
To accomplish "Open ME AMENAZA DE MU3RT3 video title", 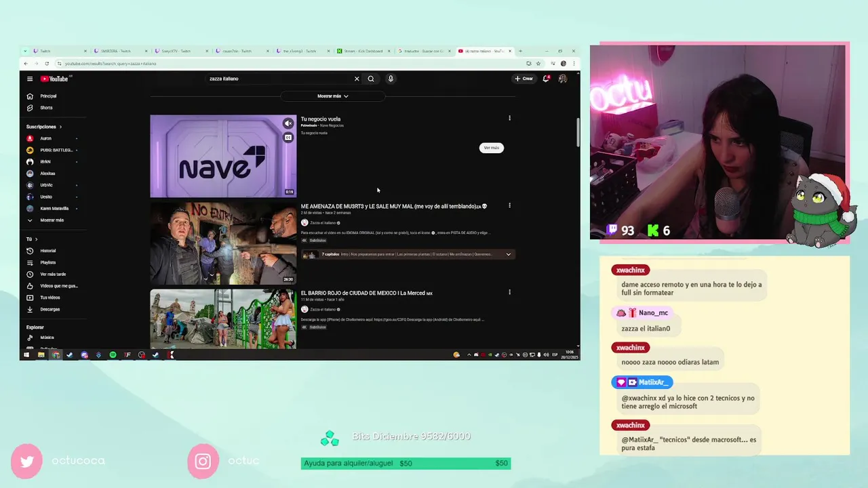I will point(394,206).
